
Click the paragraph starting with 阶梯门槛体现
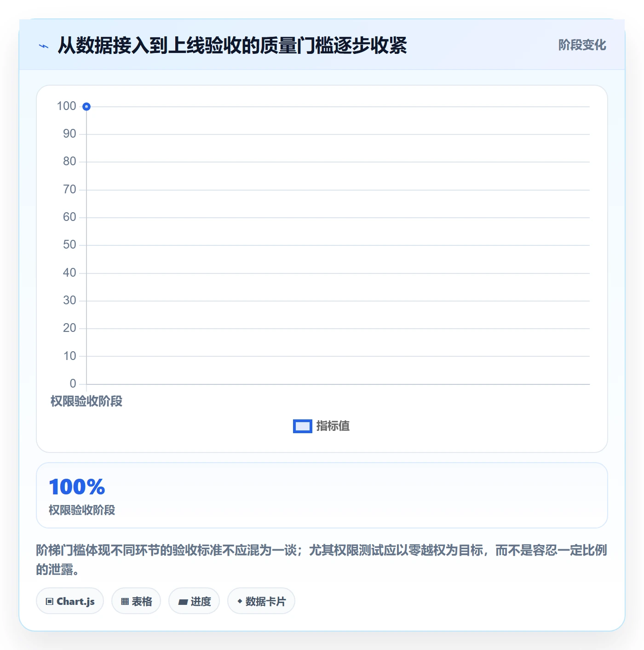coord(322,560)
